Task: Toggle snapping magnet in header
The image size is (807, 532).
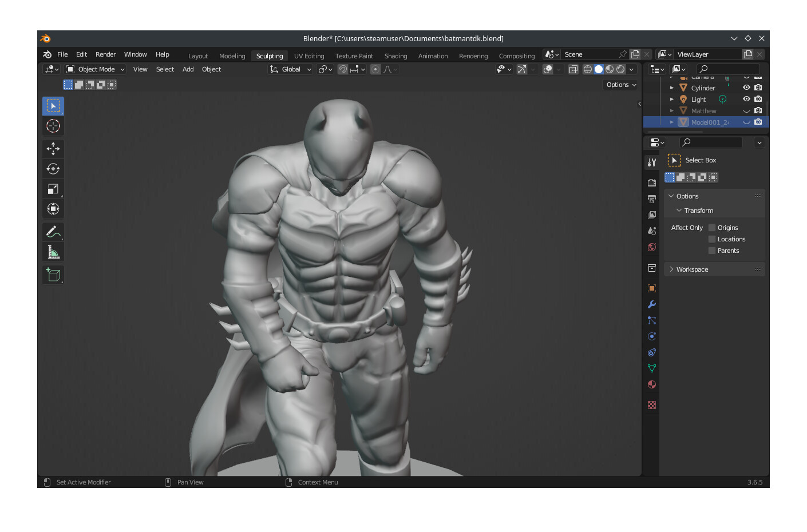Action: click(343, 69)
